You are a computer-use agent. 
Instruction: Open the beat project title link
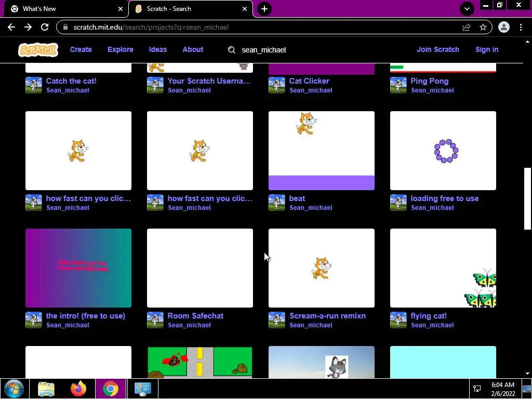(x=297, y=198)
